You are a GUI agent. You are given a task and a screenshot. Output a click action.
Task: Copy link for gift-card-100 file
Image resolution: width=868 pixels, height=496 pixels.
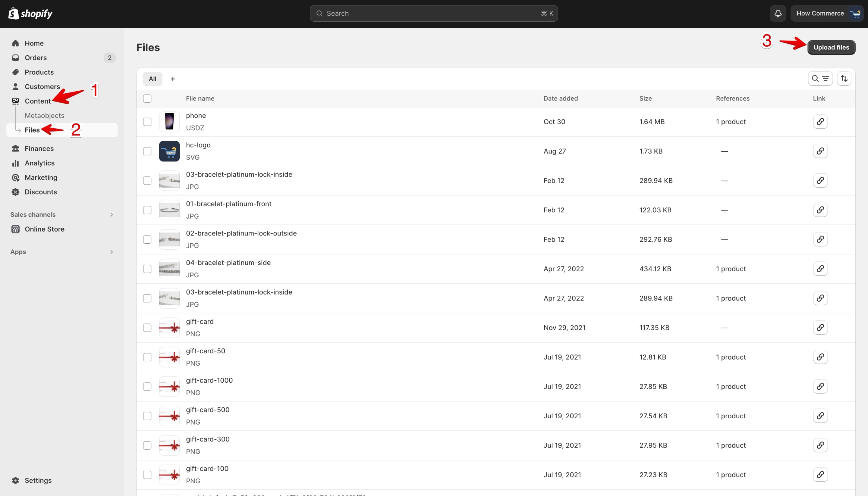click(x=820, y=475)
